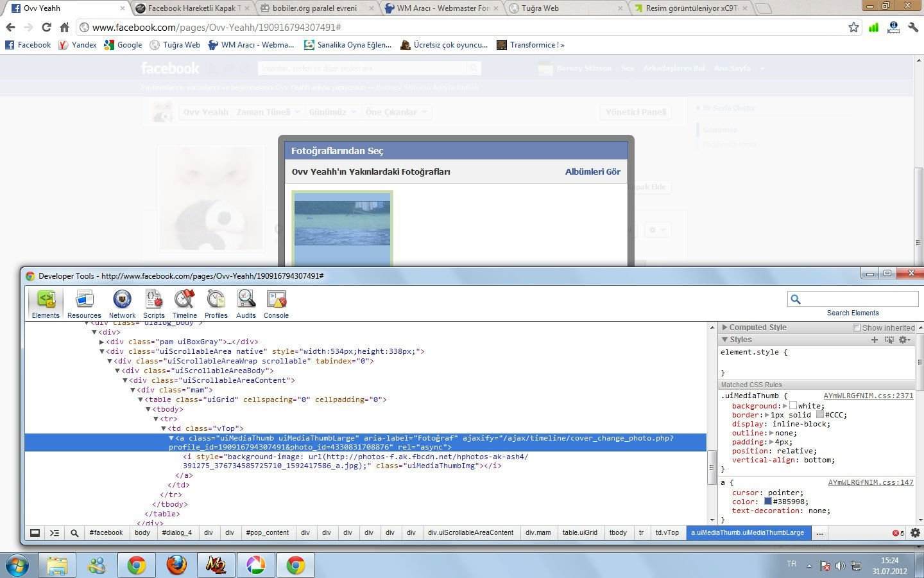
Task: Open Windows Explorer folder in taskbar
Action: (x=56, y=565)
